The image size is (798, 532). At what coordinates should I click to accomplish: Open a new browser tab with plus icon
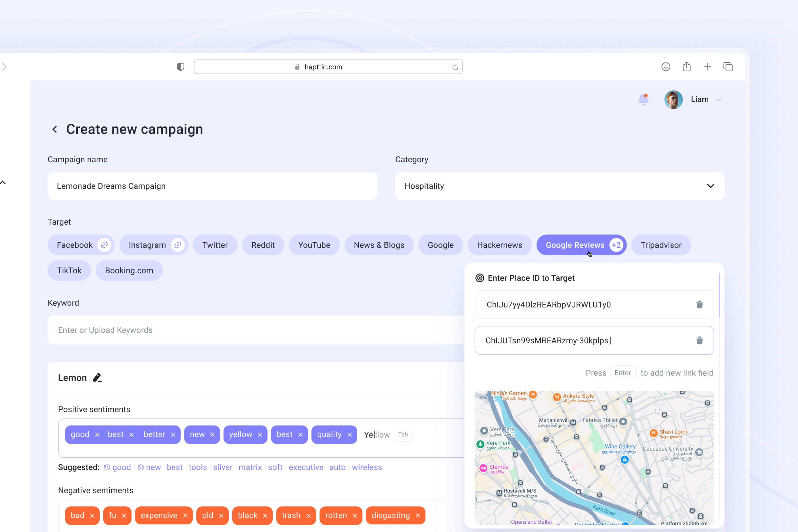[x=707, y=67]
